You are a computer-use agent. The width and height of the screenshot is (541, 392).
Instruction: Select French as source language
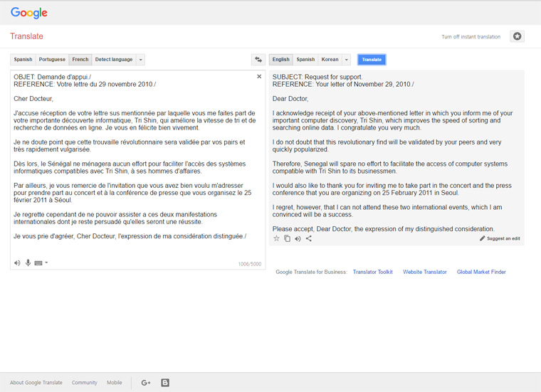click(x=80, y=59)
